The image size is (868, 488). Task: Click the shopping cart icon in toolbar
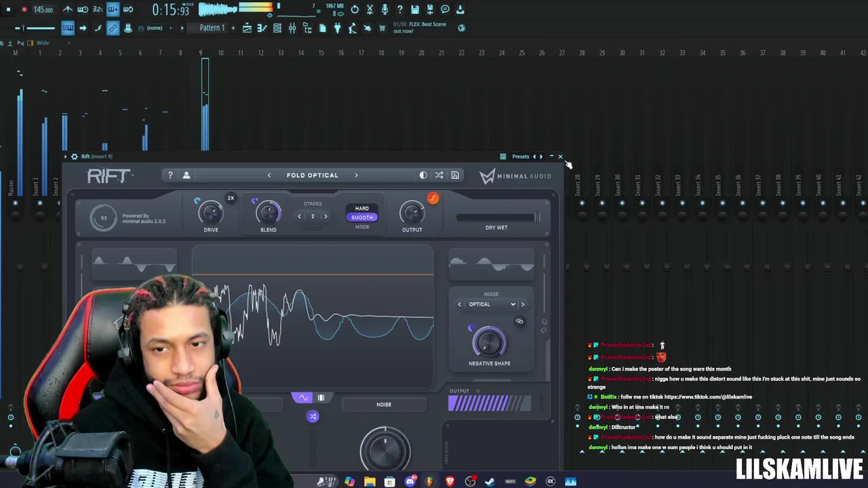click(x=382, y=28)
